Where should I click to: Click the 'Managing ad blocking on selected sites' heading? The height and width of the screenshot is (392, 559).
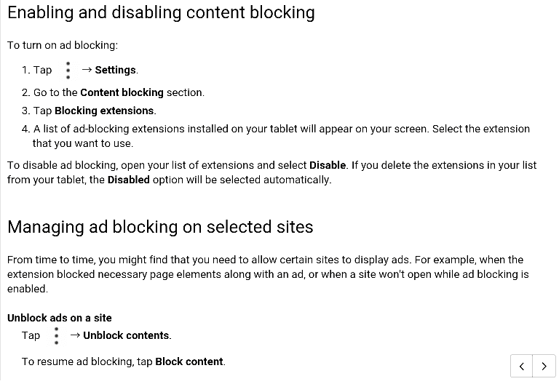pyautogui.click(x=160, y=227)
